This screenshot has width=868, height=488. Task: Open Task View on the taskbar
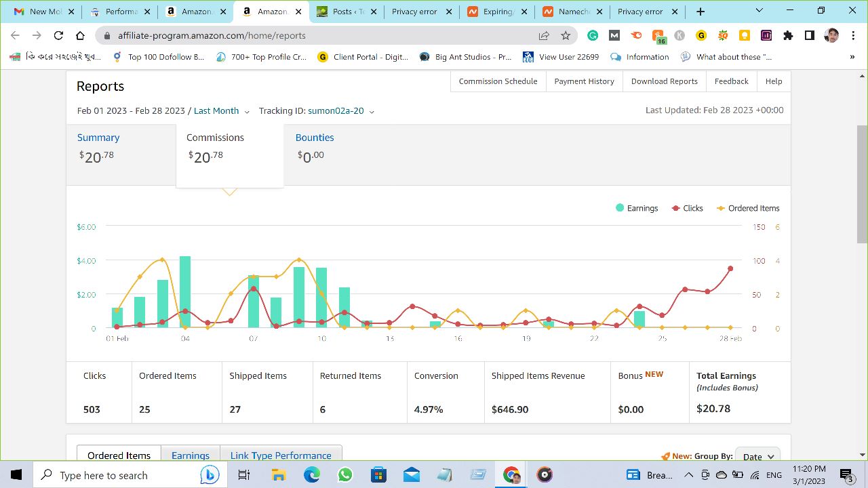pos(244,475)
